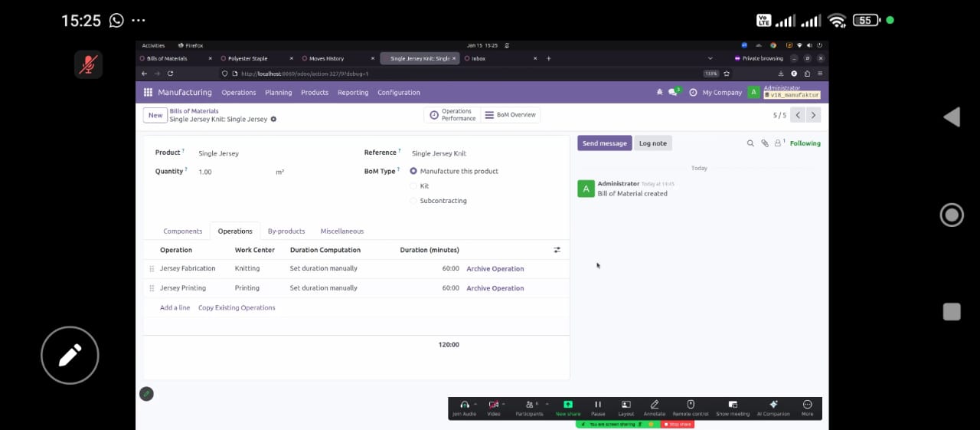Archive the Jersey Fabrication operation
This screenshot has width=980, height=430.
point(495,269)
